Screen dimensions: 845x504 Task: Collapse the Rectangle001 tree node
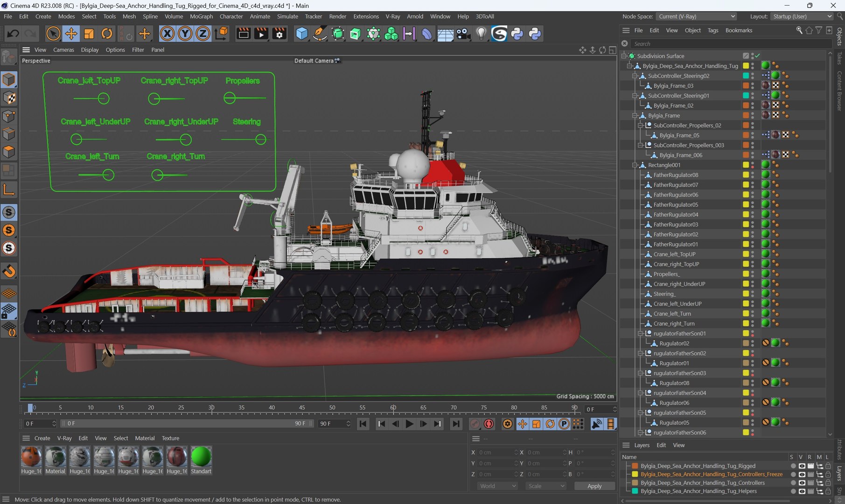[635, 165]
